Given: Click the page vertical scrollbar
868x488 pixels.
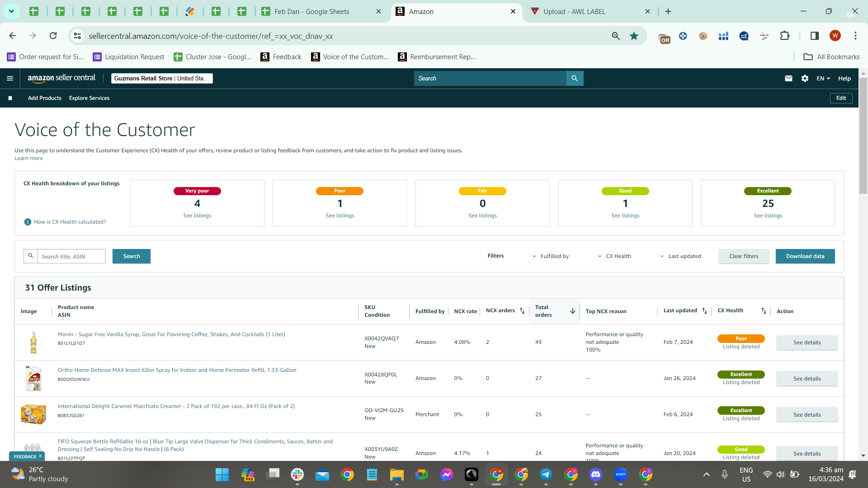Looking at the screenshot, I should coord(863,136).
